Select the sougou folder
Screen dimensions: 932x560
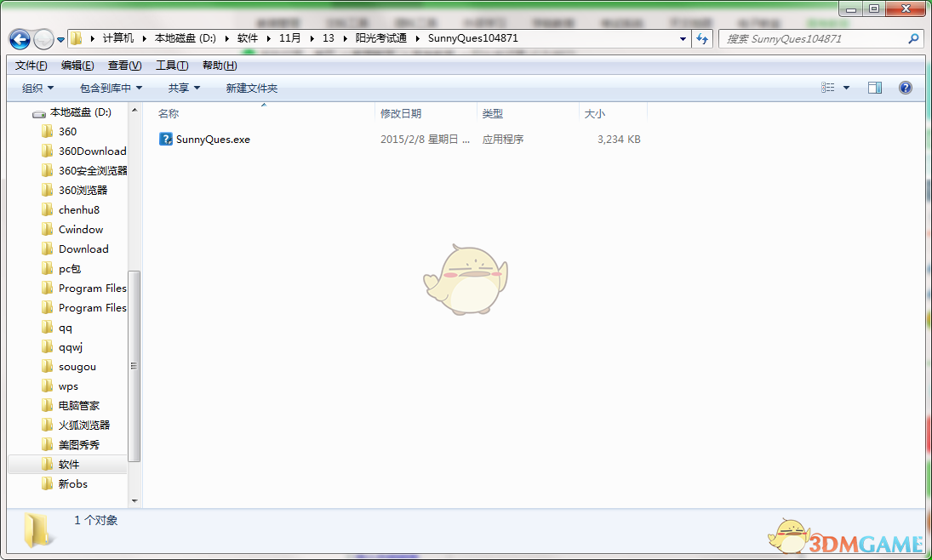click(77, 367)
